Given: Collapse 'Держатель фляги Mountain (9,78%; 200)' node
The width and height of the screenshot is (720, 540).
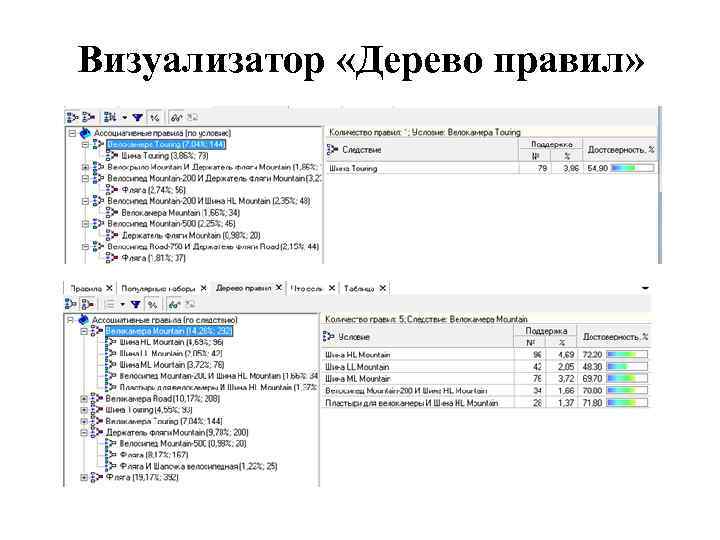Looking at the screenshot, I should pyautogui.click(x=84, y=433).
